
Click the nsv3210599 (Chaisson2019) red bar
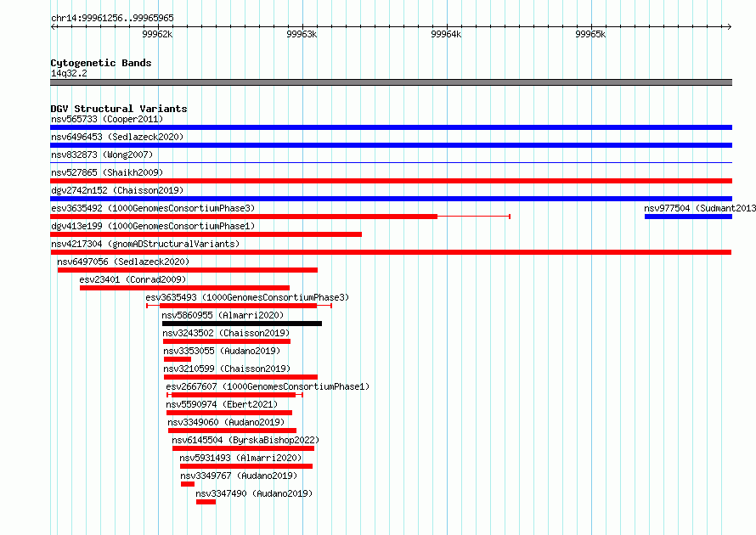[x=240, y=377]
